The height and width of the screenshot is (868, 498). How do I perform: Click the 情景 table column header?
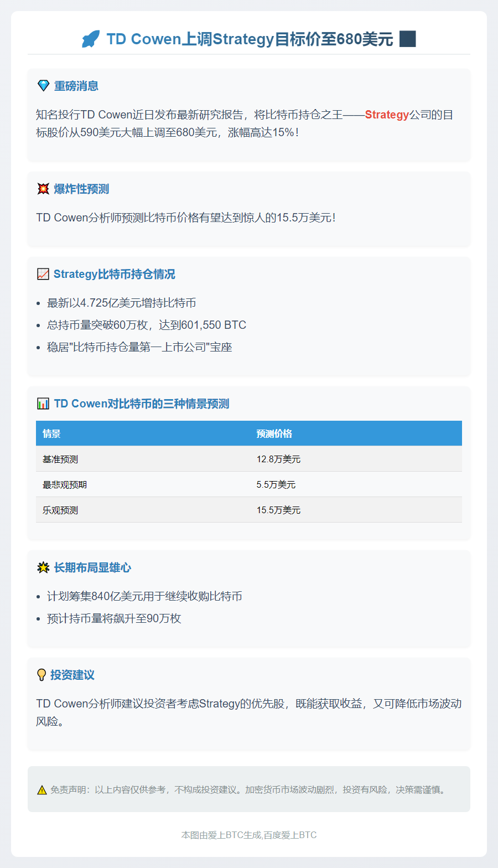coord(143,433)
